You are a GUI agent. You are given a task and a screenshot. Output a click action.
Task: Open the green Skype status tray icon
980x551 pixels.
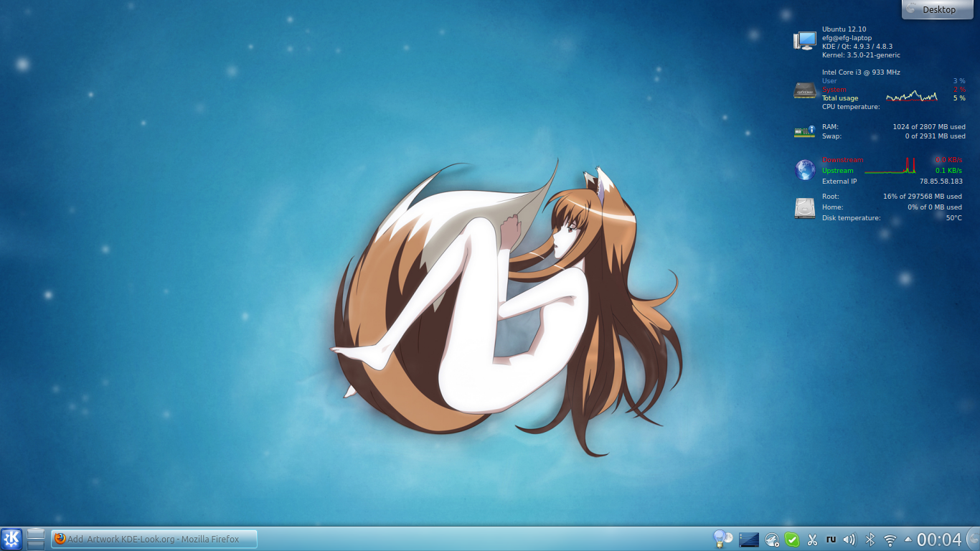[792, 539]
